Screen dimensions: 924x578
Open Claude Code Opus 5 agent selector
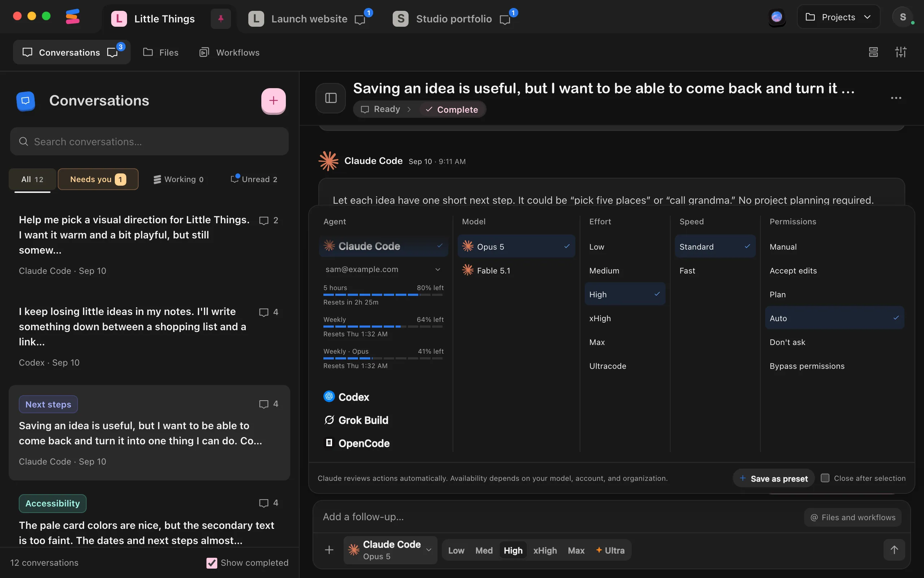coord(390,550)
